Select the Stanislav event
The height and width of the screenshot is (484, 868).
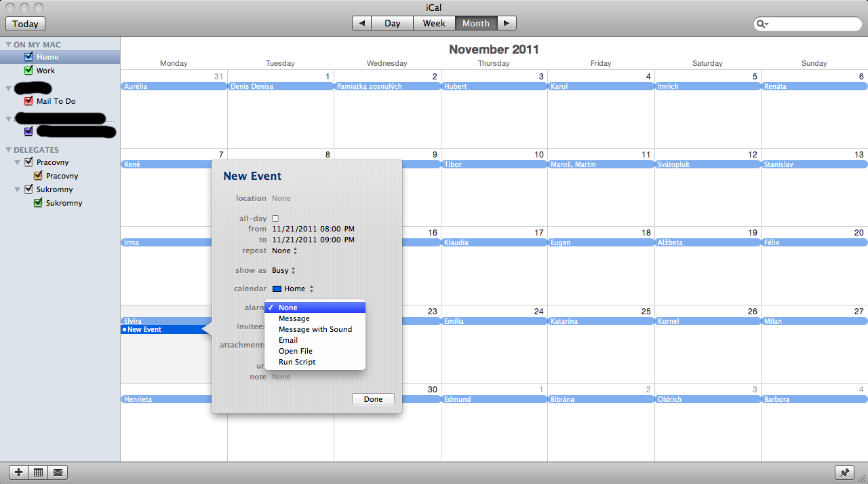coord(814,164)
